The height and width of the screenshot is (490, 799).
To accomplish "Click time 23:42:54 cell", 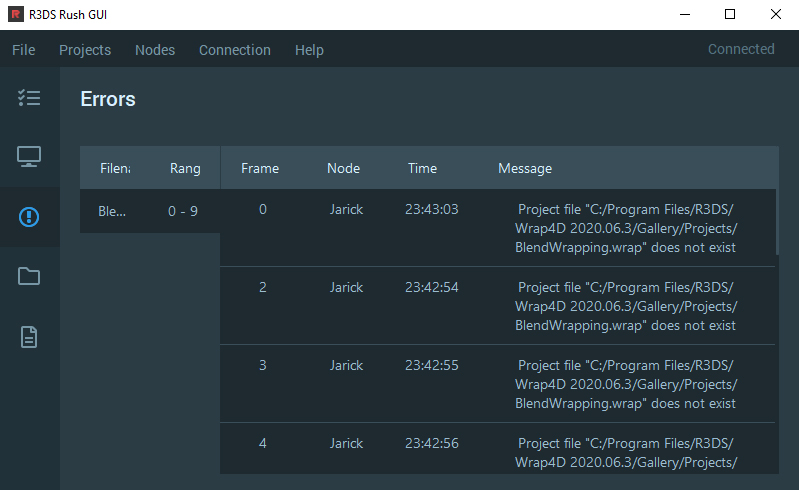I will pos(432,287).
